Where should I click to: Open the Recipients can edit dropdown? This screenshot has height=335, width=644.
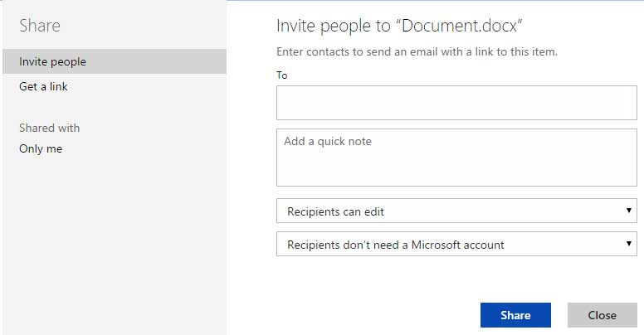pos(456,211)
